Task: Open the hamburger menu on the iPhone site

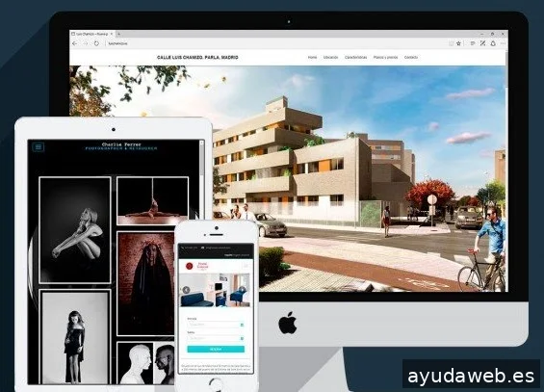Action: pos(246,266)
